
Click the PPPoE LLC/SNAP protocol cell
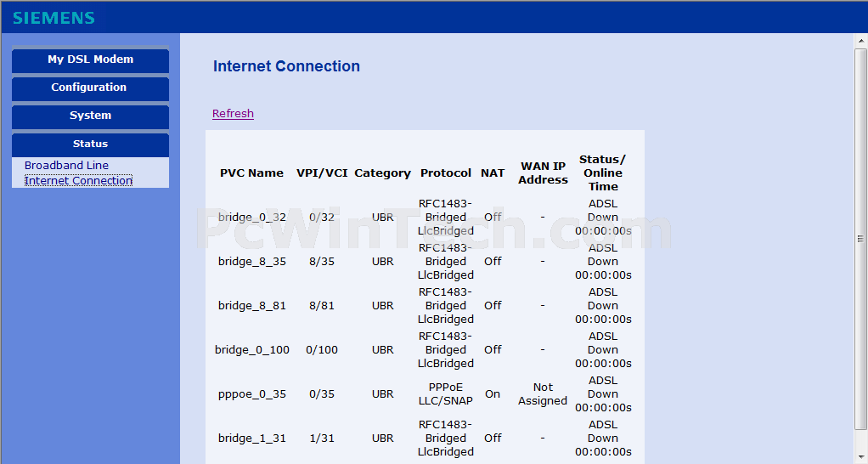coord(446,393)
